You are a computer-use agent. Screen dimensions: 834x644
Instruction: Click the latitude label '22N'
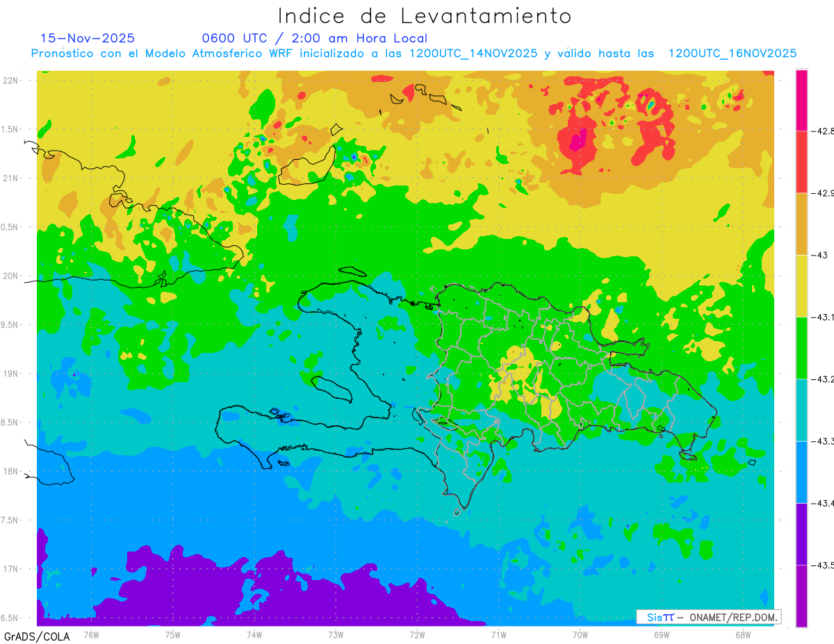coord(12,80)
